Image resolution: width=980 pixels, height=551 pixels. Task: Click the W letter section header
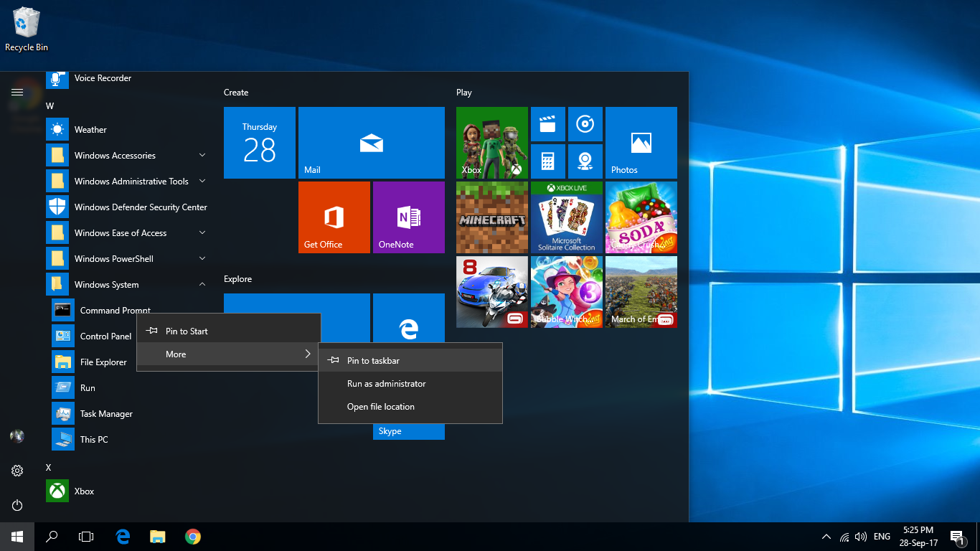pos(50,106)
